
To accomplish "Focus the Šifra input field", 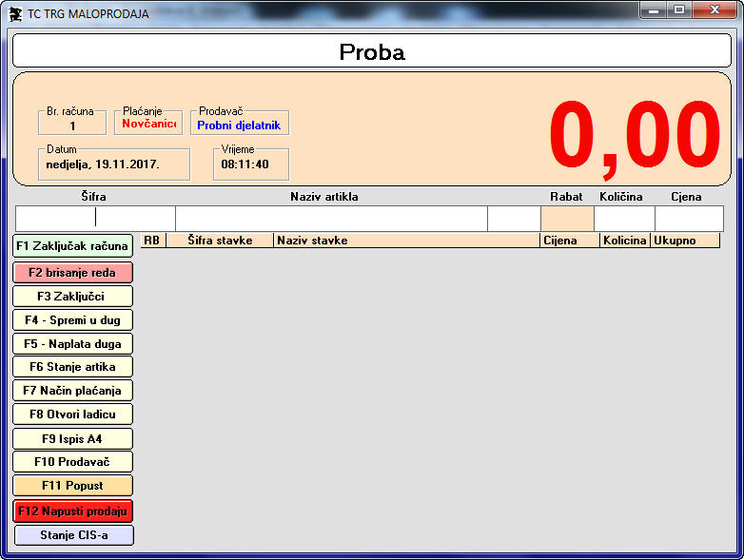I will 95,219.
